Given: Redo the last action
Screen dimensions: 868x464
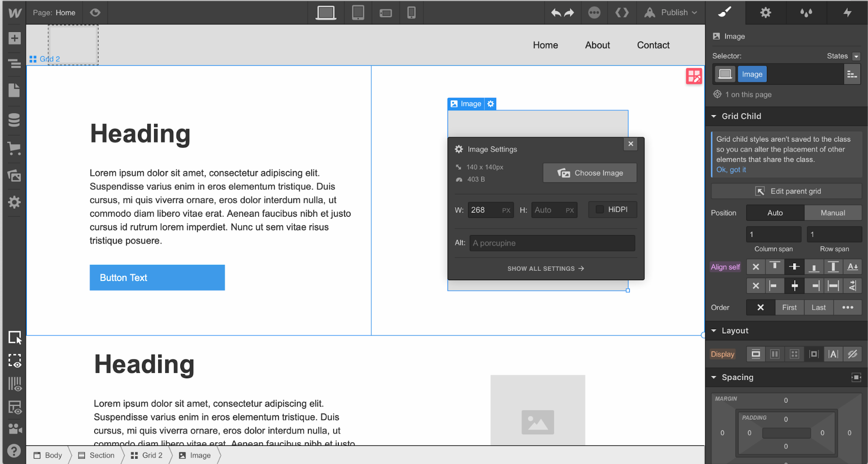Looking at the screenshot, I should 570,13.
